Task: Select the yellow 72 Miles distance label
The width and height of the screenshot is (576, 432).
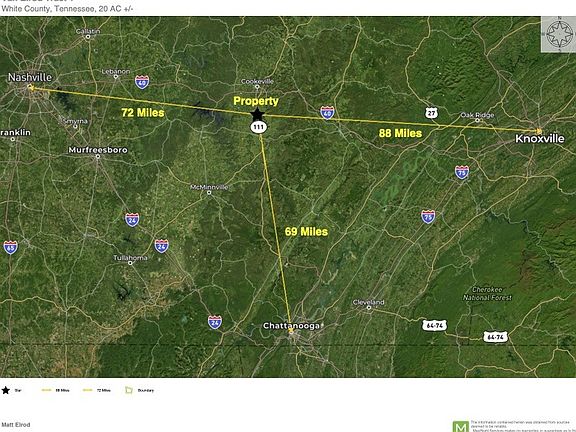Action: point(143,112)
